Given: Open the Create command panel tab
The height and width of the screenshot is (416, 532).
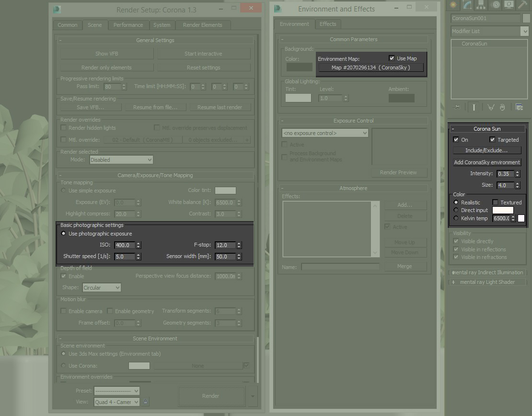Looking at the screenshot, I should click(453, 4).
